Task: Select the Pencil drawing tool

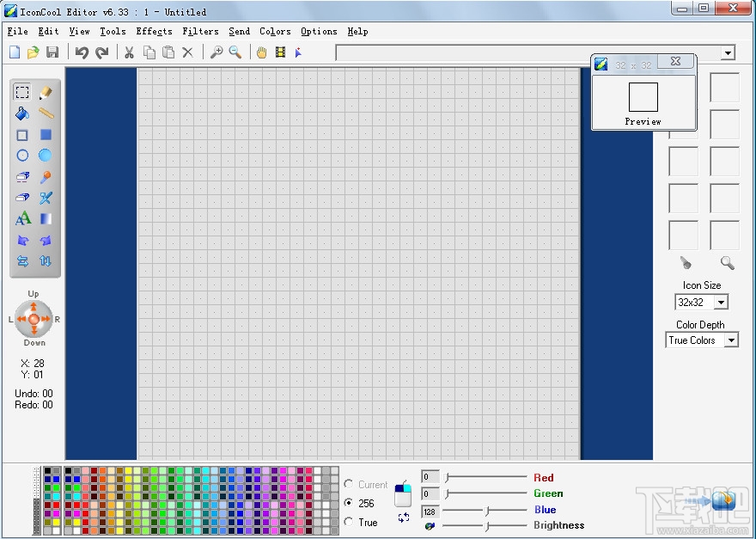Action: pos(46,92)
